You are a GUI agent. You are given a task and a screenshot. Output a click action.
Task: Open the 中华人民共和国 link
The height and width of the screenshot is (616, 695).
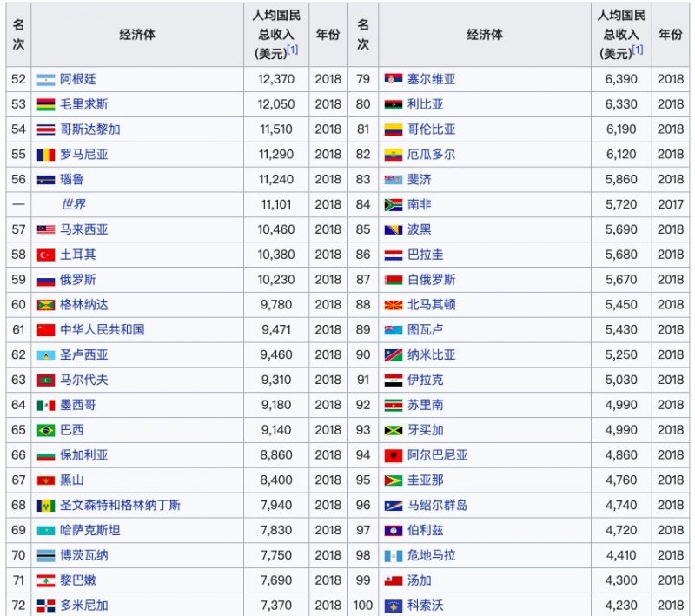pos(102,329)
